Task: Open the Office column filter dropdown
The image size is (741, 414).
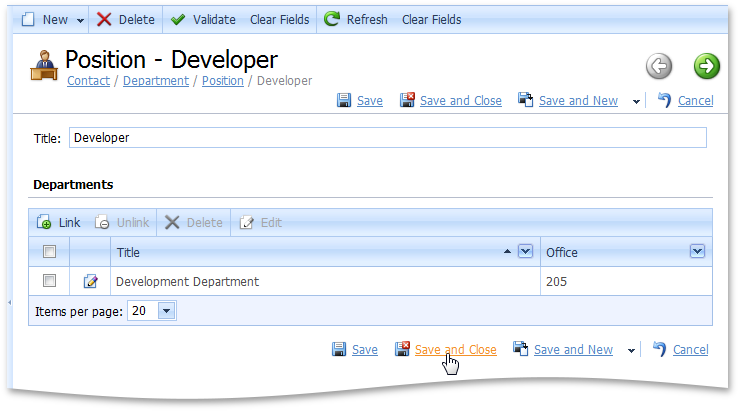Action: [x=697, y=251]
